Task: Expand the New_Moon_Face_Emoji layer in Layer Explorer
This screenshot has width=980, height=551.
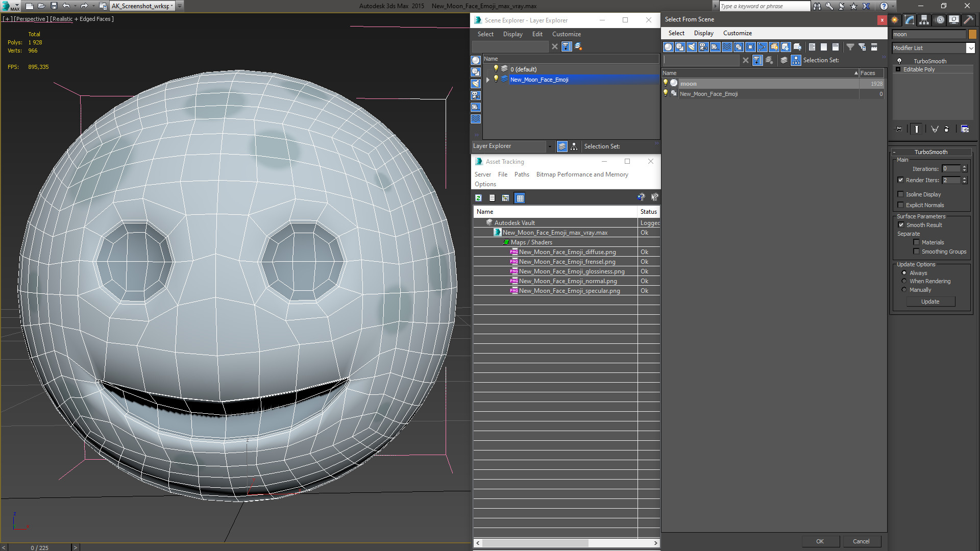Action: point(488,80)
